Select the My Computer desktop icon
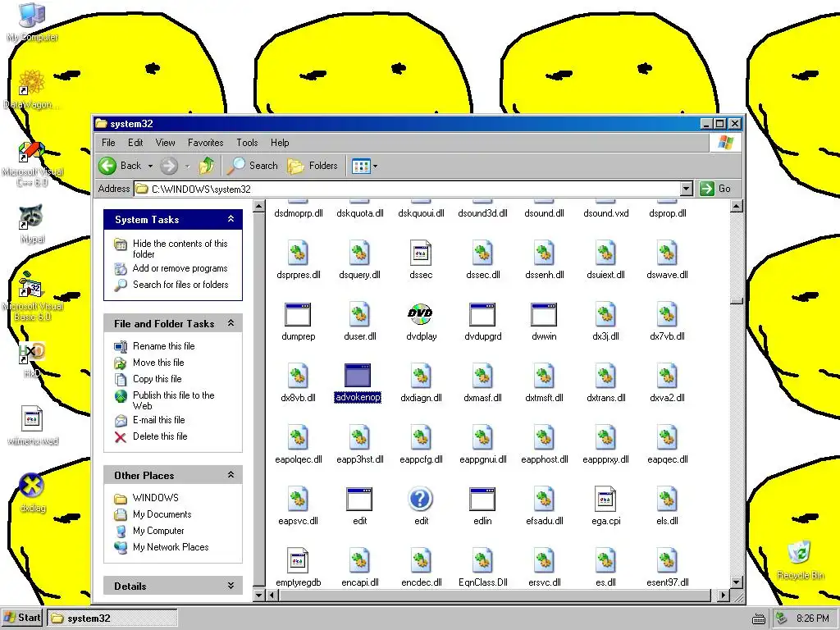Viewport: 840px width, 630px height. click(x=32, y=15)
